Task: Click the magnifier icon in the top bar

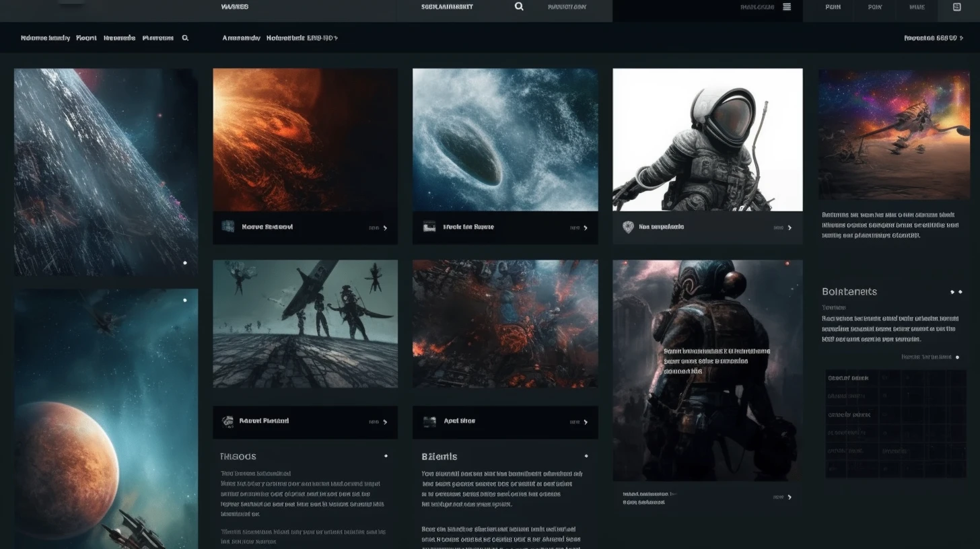Action: coord(519,7)
